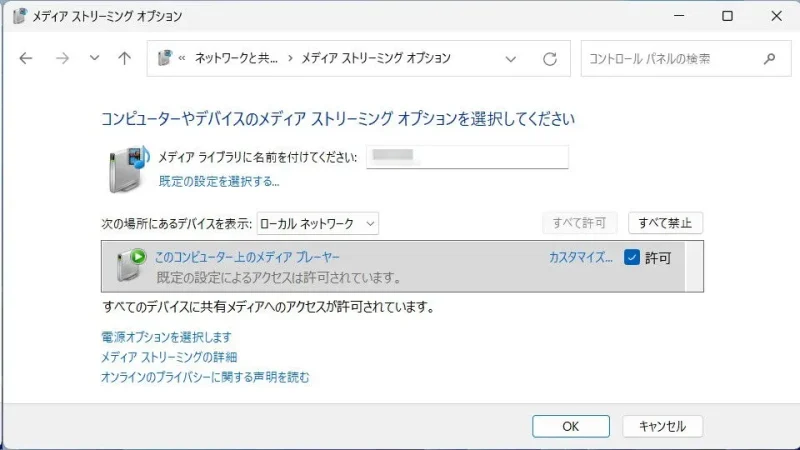Open the カスタマイズ... link
800x450 pixels.
(x=581, y=258)
